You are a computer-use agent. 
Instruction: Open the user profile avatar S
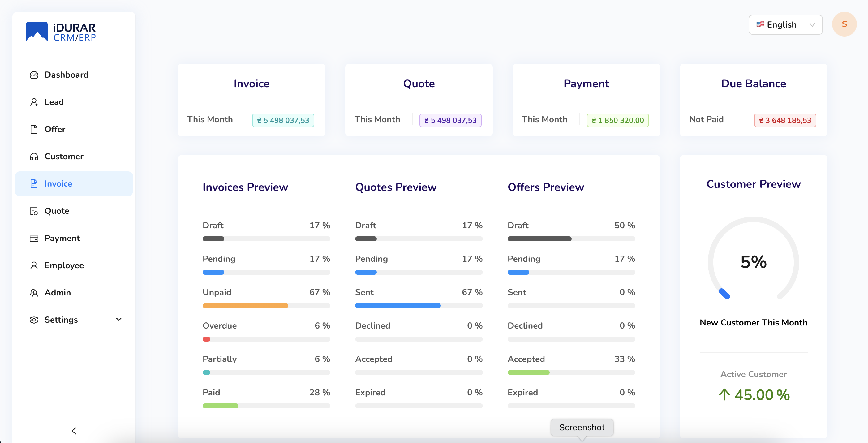click(844, 24)
